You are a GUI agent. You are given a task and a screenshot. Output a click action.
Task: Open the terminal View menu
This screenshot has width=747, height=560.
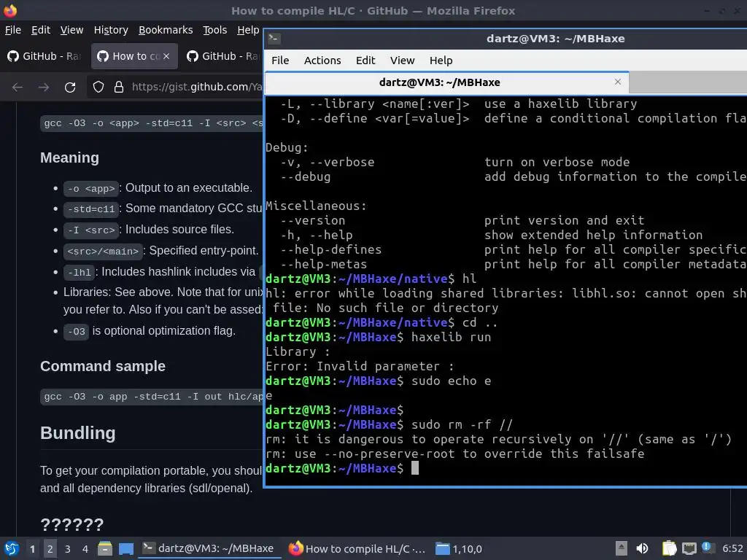pyautogui.click(x=402, y=61)
